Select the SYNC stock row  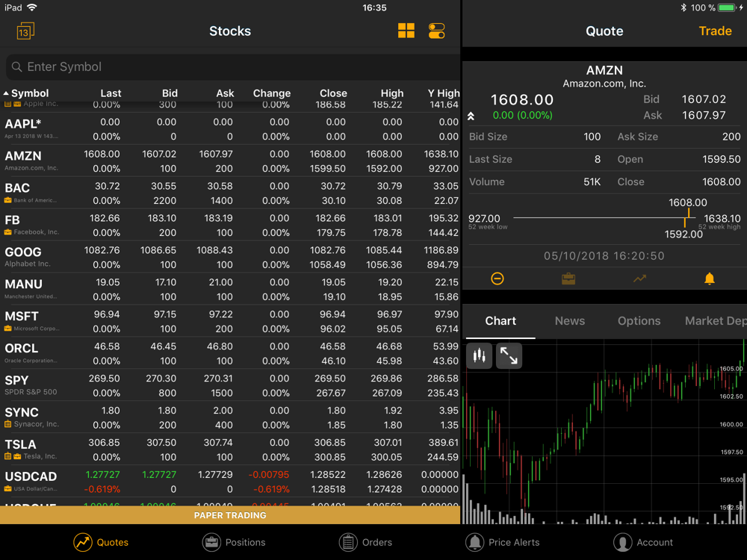coord(230,417)
